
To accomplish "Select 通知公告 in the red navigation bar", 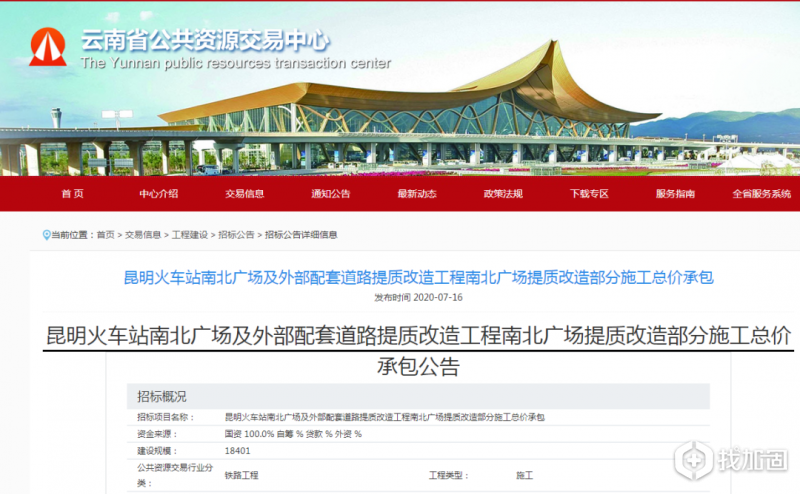I will coord(331,193).
